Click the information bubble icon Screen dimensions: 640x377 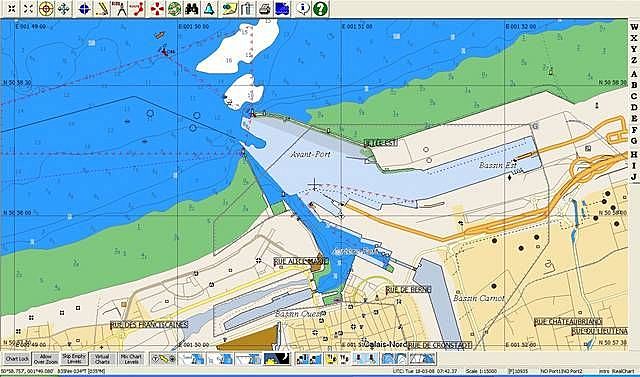302,8
